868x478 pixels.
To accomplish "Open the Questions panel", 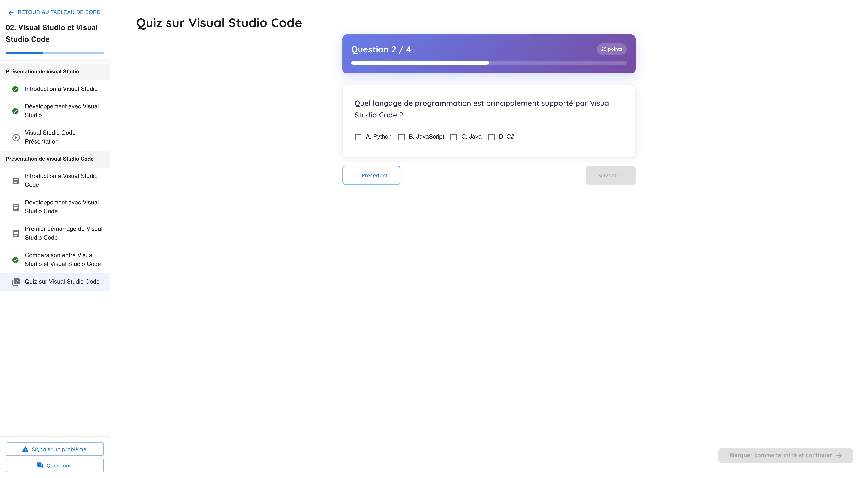I will tap(55, 465).
